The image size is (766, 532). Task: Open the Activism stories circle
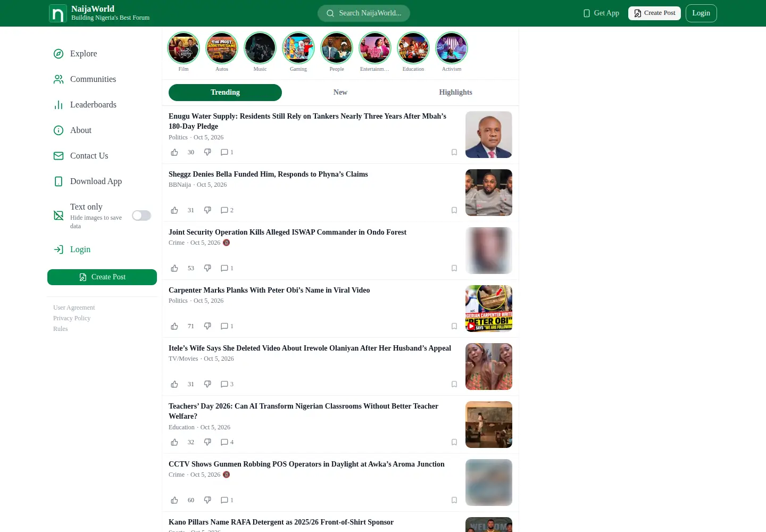[452, 48]
